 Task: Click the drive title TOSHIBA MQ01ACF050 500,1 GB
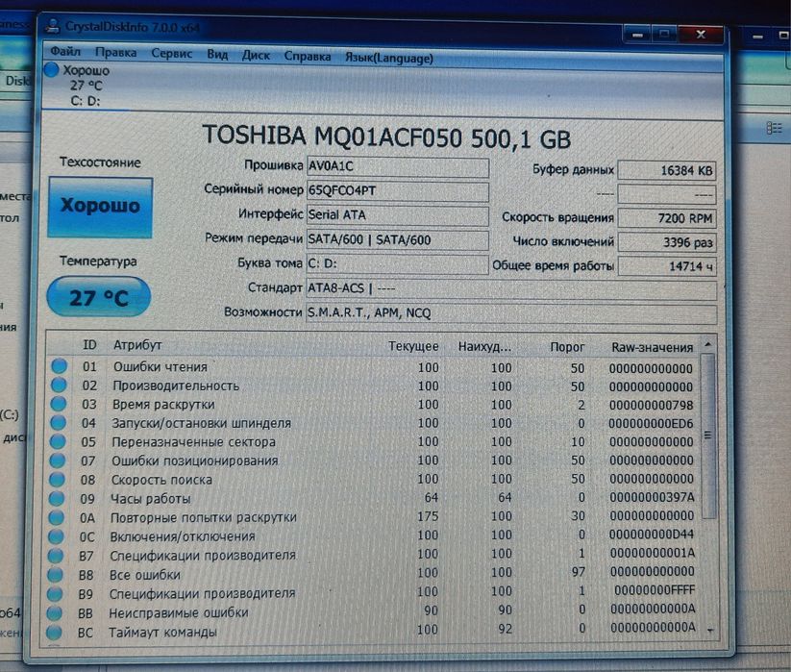(386, 137)
